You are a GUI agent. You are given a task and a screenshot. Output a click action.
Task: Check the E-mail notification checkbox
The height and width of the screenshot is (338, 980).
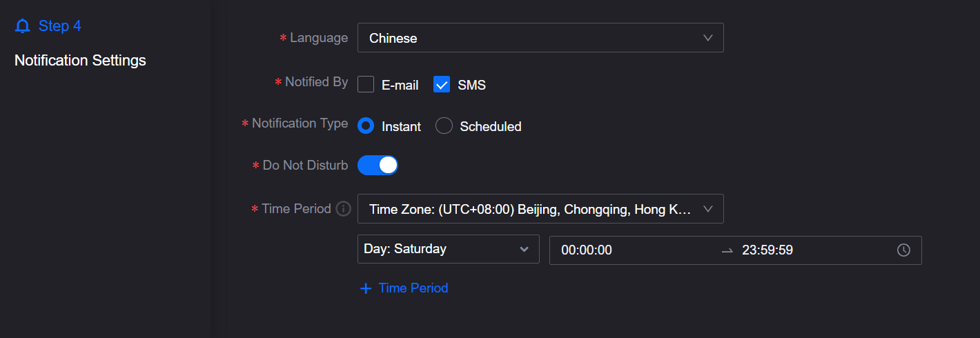coord(366,85)
